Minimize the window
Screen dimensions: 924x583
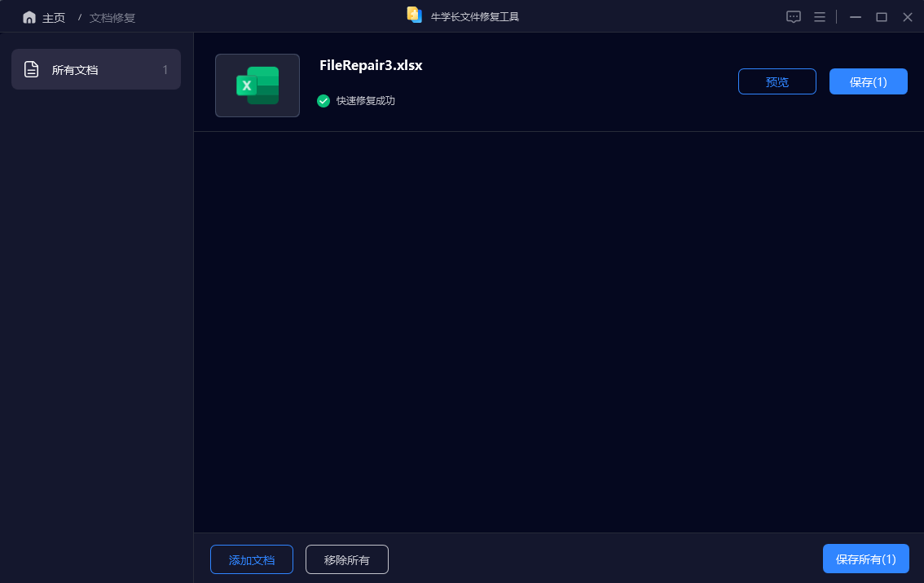click(x=855, y=17)
